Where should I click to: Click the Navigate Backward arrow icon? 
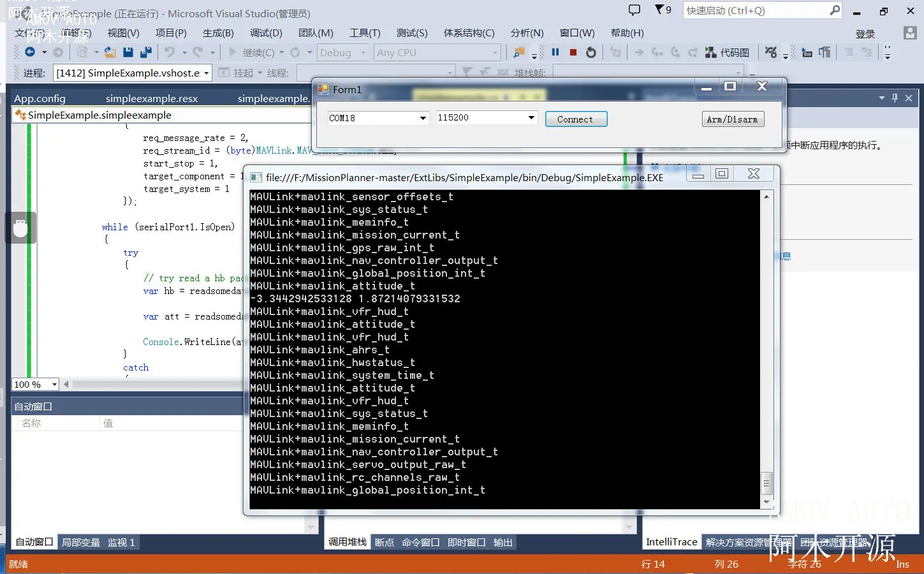(30, 52)
